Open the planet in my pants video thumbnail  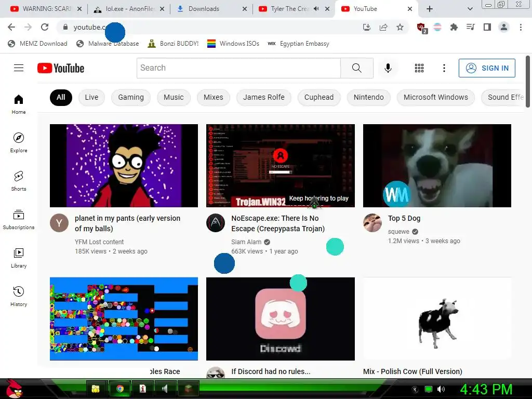pos(124,166)
